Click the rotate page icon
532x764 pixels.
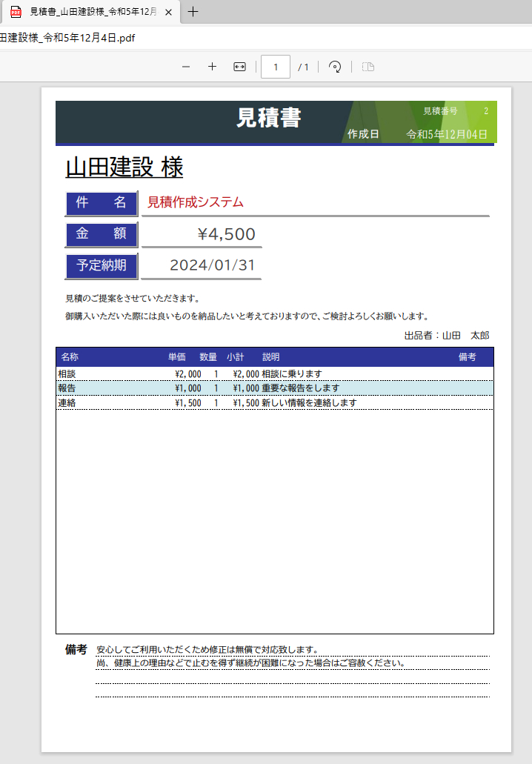(335, 67)
